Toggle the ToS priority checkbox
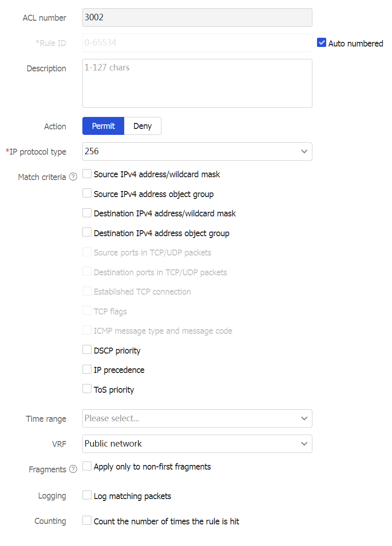Image resolution: width=392 pixels, height=546 pixels. pos(87,389)
